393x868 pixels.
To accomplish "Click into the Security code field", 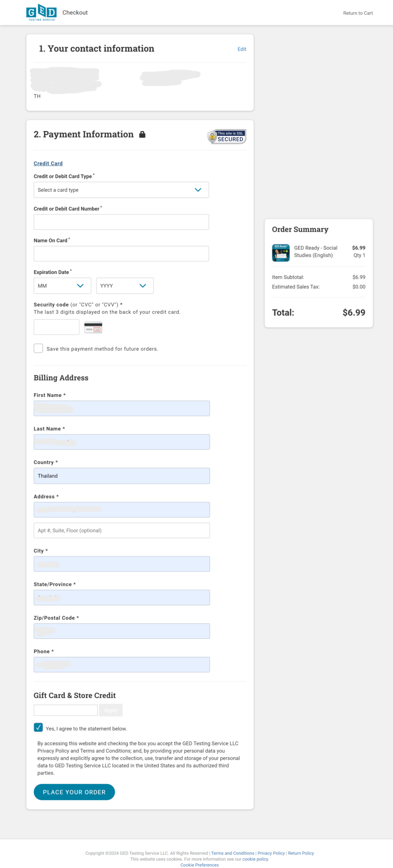I will (57, 327).
